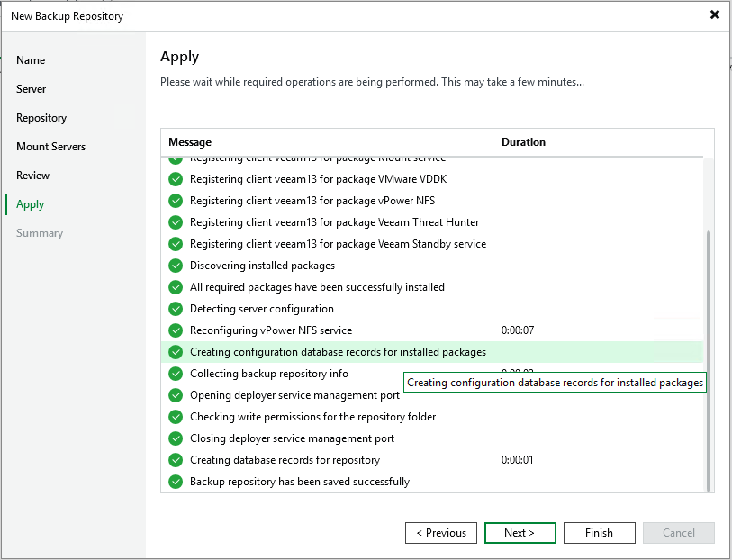The width and height of the screenshot is (732, 560).
Task: Click success icon for Backup repository saved message
Action: [x=176, y=482]
